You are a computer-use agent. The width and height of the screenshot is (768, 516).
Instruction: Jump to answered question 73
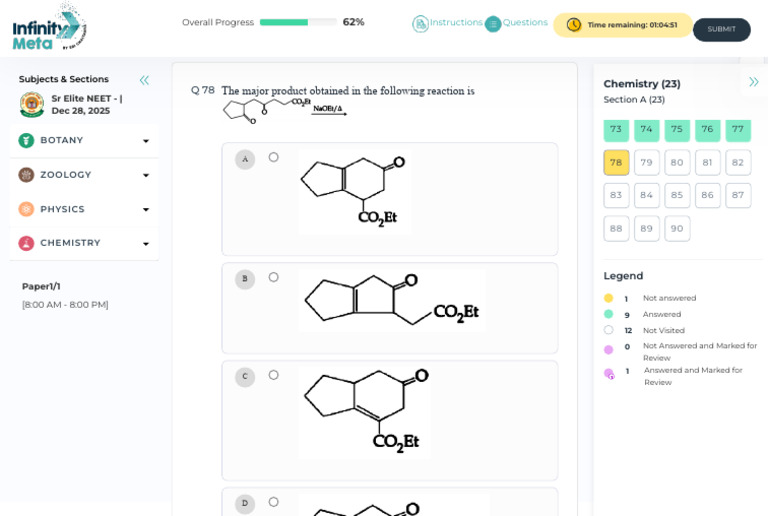click(x=616, y=130)
